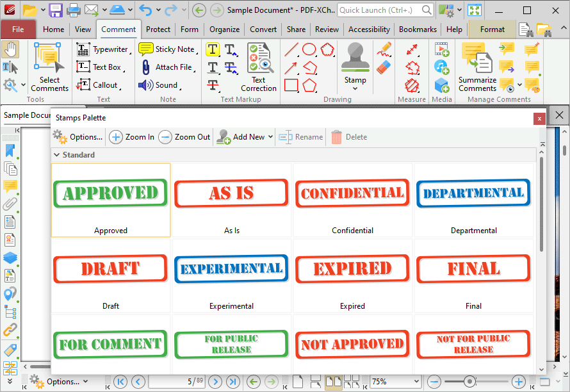The height and width of the screenshot is (392, 570).
Task: Open the Format tab
Action: point(493,29)
